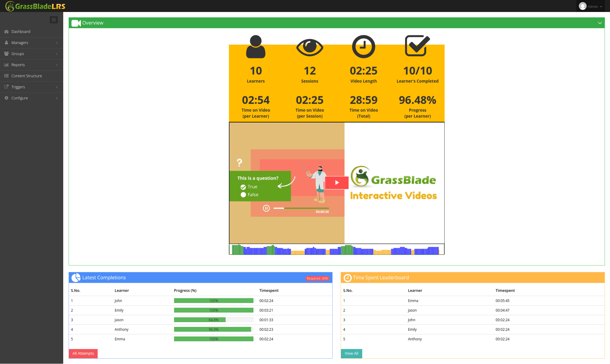Open Triggers menu item
The width and height of the screenshot is (610, 364).
(31, 87)
